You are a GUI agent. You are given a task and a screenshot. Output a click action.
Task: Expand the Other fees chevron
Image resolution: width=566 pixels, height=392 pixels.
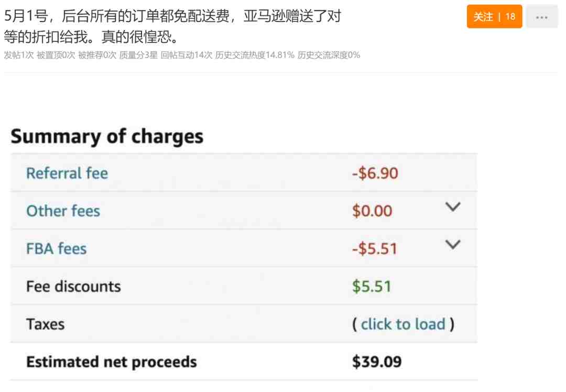[x=453, y=207]
